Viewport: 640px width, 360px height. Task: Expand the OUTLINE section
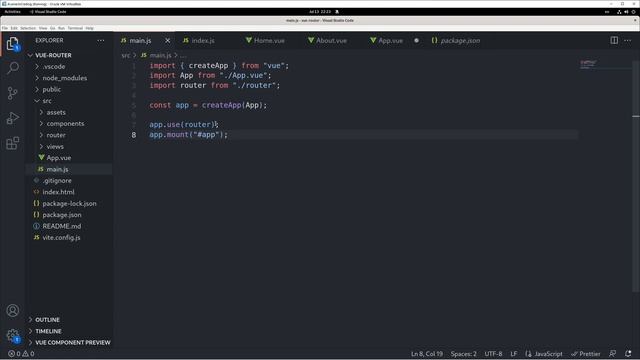click(x=47, y=320)
